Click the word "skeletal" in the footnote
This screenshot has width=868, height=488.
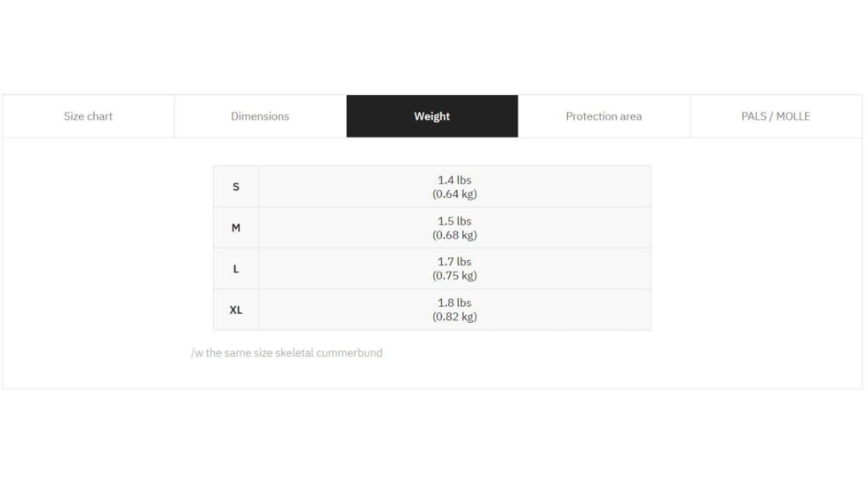click(296, 353)
